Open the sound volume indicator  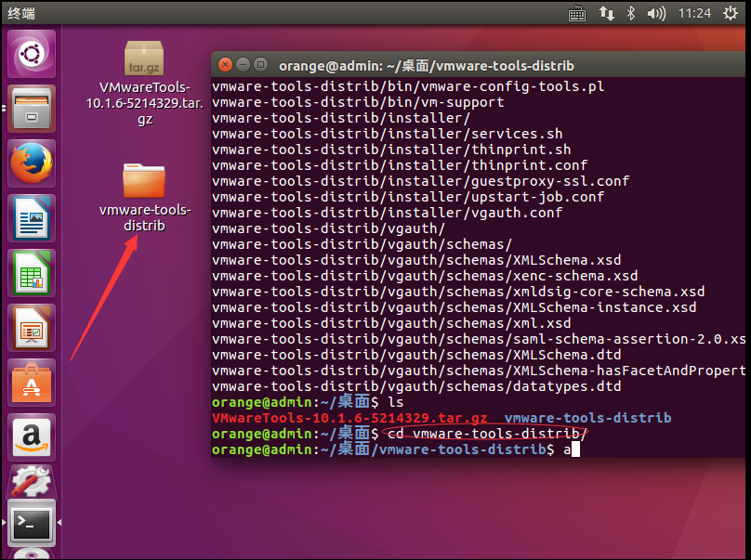[656, 13]
